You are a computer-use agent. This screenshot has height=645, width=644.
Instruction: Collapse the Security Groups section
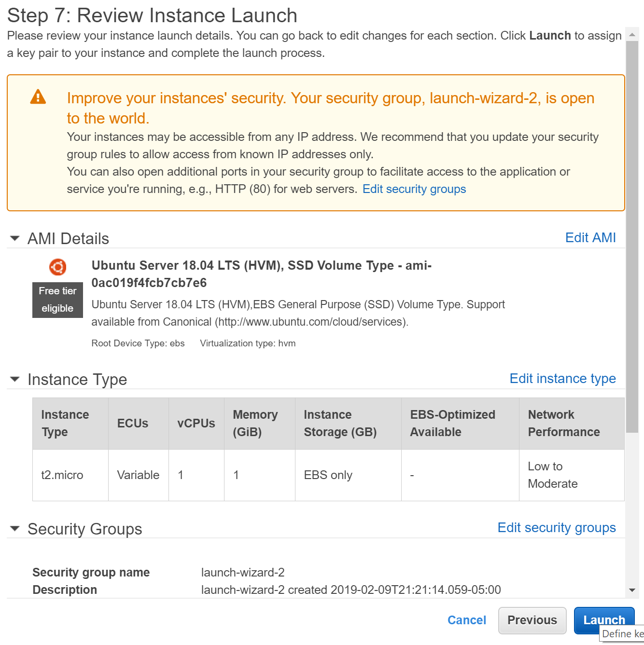[15, 529]
